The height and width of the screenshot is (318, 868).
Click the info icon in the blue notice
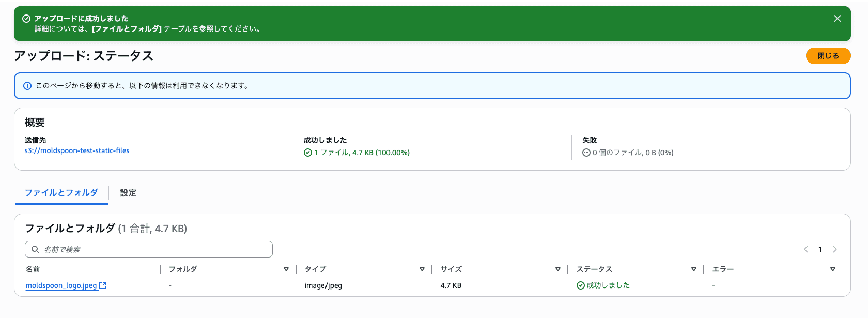click(27, 86)
